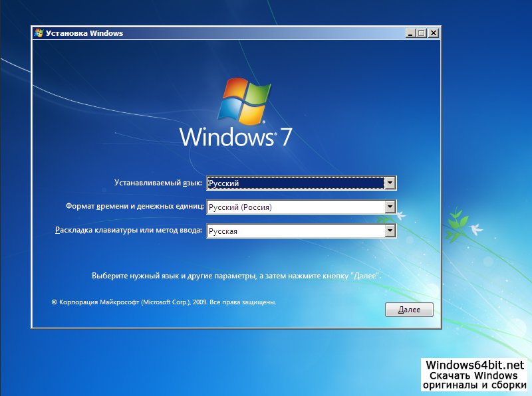The image size is (532, 396).
Task: Click the Установка Windows title bar text
Action: pyautogui.click(x=84, y=33)
